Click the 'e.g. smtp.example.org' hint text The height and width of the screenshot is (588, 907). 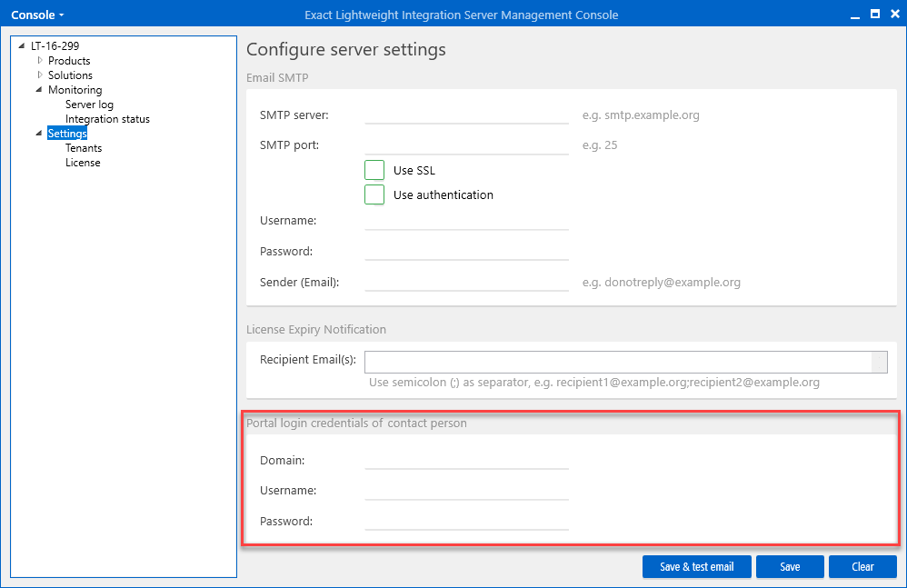[x=641, y=115]
